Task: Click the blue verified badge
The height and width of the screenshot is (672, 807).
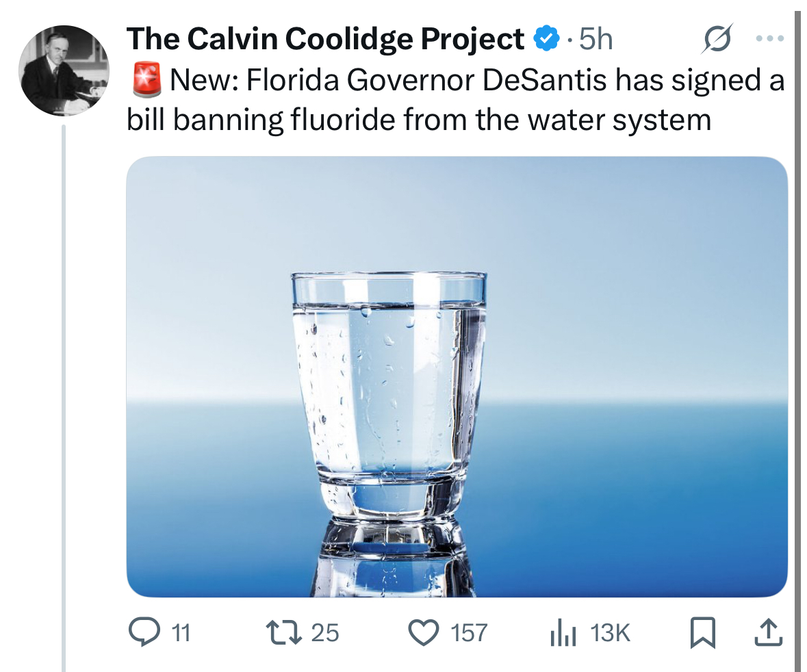Action: [547, 38]
